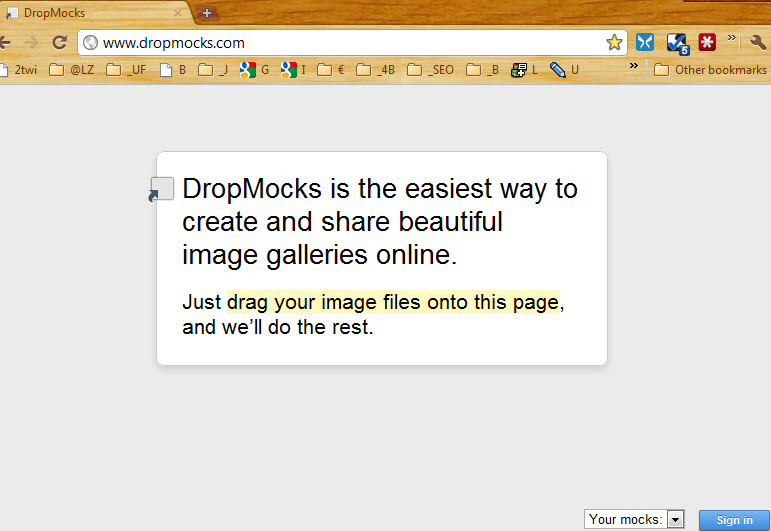The width and height of the screenshot is (771, 531).
Task: Click the highlighted 'drag your image files' text
Action: 393,301
